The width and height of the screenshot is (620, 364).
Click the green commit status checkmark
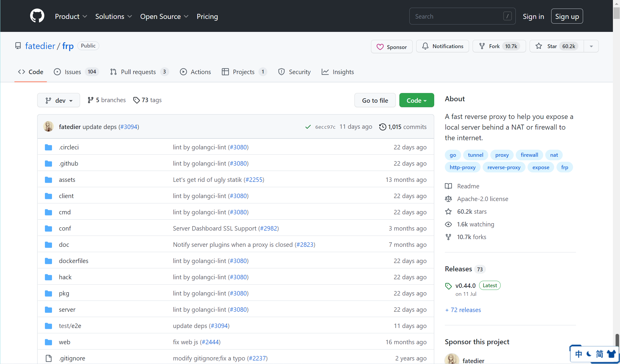[x=308, y=127]
